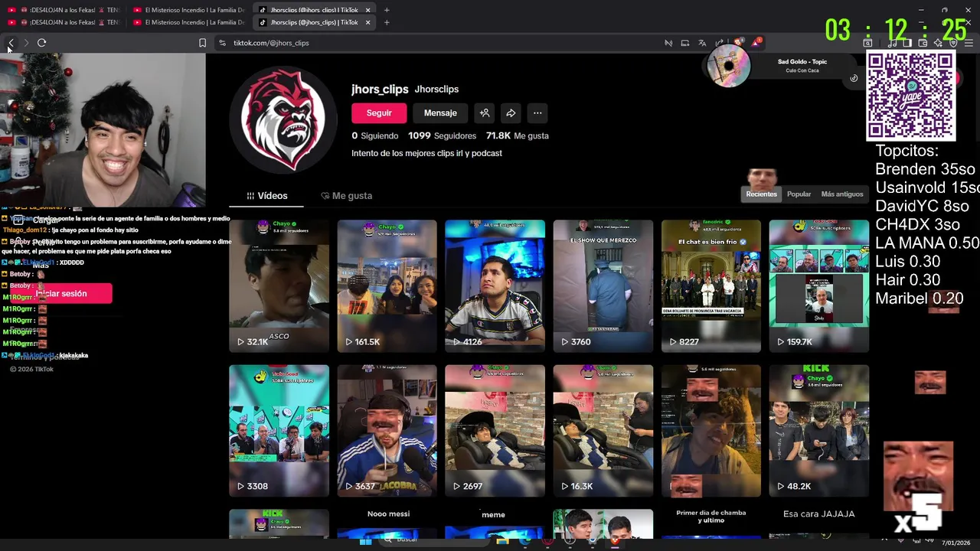Open the video with 161.5K views
The image size is (980, 551).
pos(387,286)
